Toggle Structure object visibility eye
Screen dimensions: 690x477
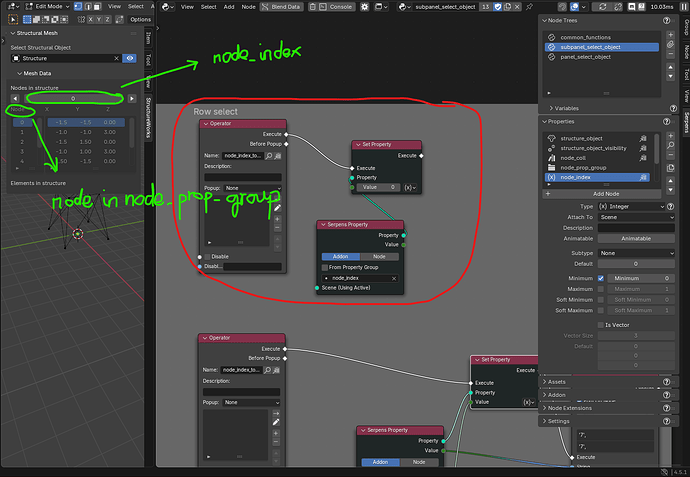pyautogui.click(x=130, y=58)
